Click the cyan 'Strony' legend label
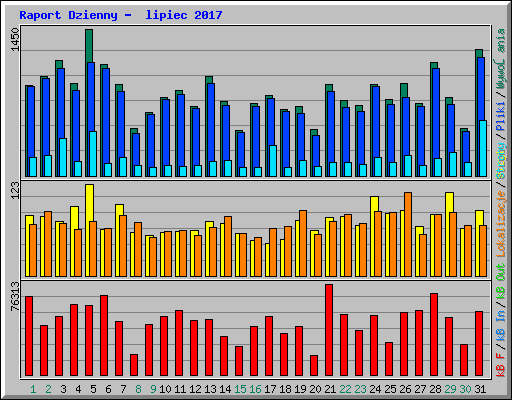Image resolution: width=512 pixels, height=400 pixels. click(501, 161)
